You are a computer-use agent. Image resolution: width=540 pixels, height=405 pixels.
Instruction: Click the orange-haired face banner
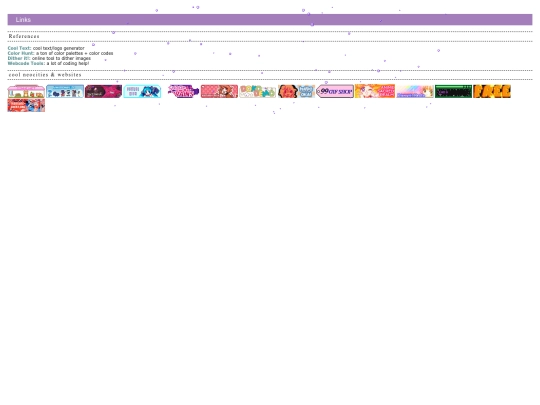pyautogui.click(x=297, y=91)
